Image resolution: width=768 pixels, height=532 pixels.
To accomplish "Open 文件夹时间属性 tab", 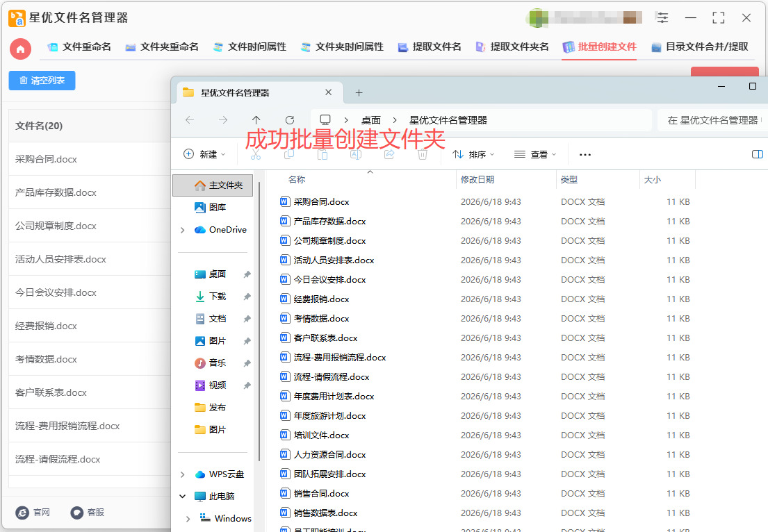I will [x=342, y=47].
